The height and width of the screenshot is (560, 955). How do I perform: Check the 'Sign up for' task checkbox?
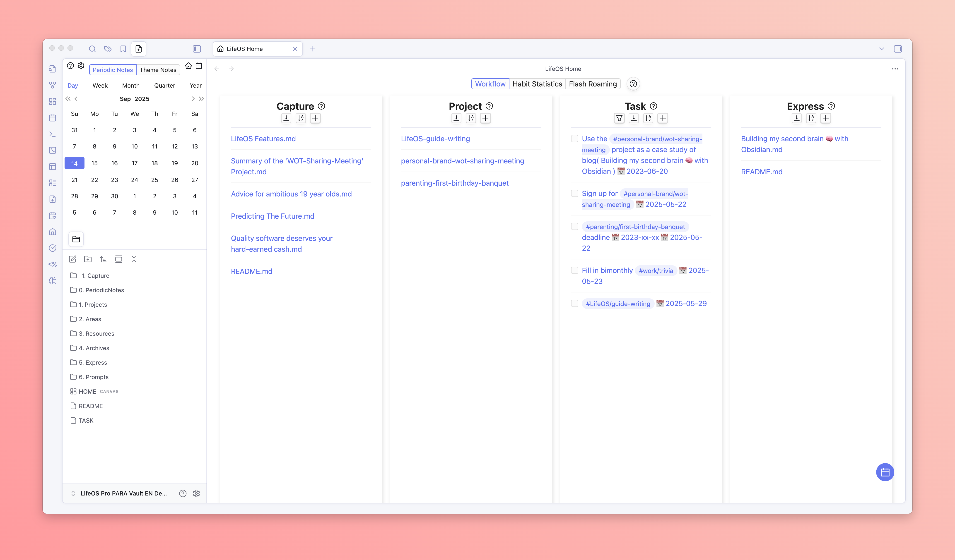pyautogui.click(x=574, y=194)
